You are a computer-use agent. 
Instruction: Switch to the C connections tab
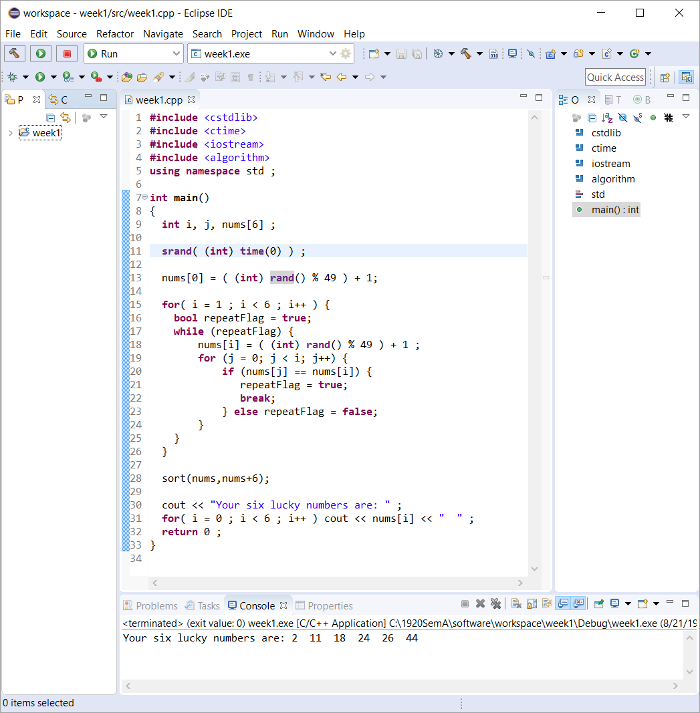[x=58, y=100]
